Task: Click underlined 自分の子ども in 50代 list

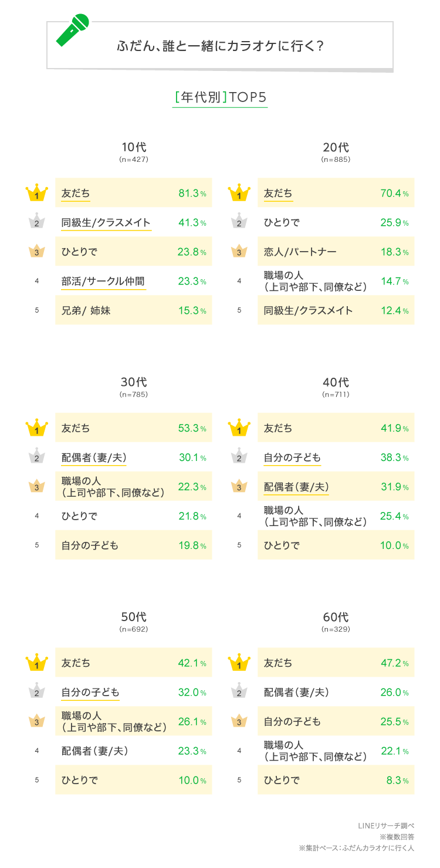Action: pyautogui.click(x=90, y=692)
